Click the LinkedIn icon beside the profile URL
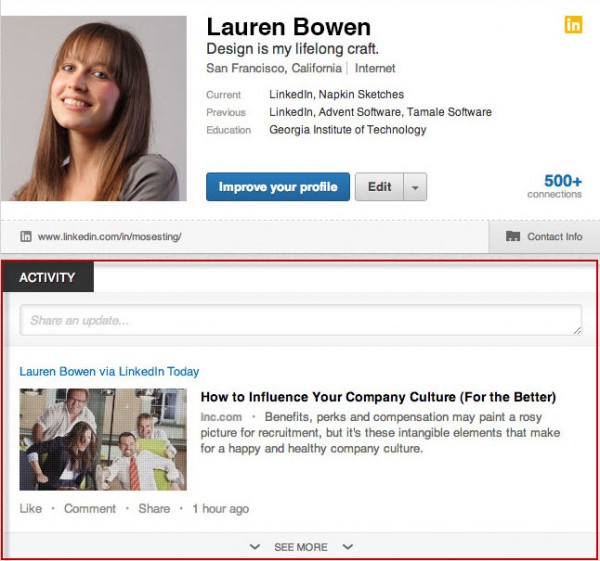 (x=25, y=237)
